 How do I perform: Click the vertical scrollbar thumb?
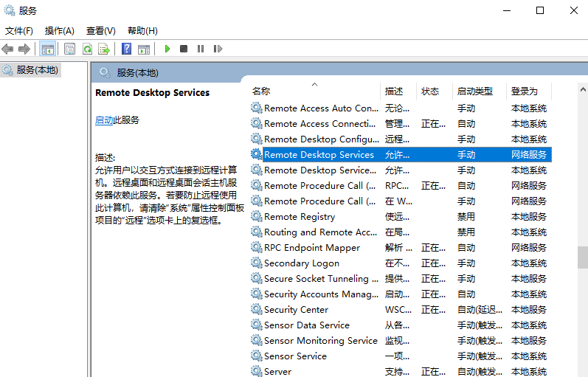point(583,257)
